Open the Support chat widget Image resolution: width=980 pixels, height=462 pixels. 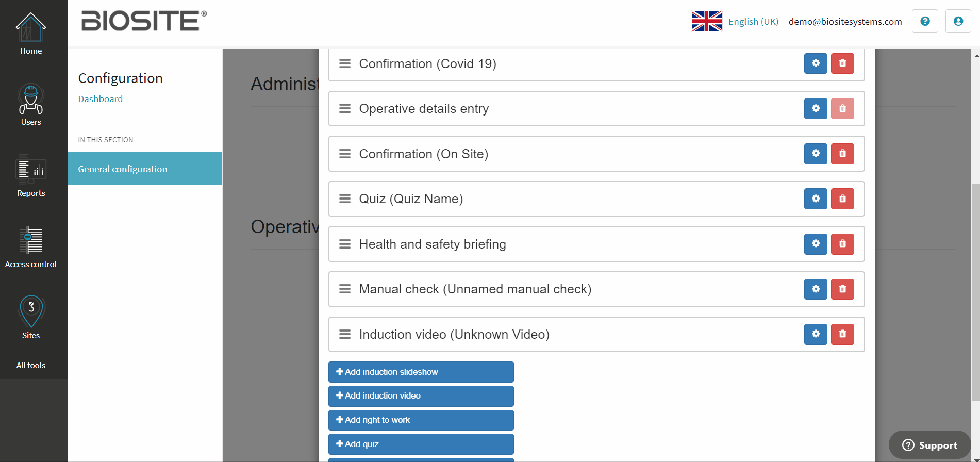[x=929, y=445]
